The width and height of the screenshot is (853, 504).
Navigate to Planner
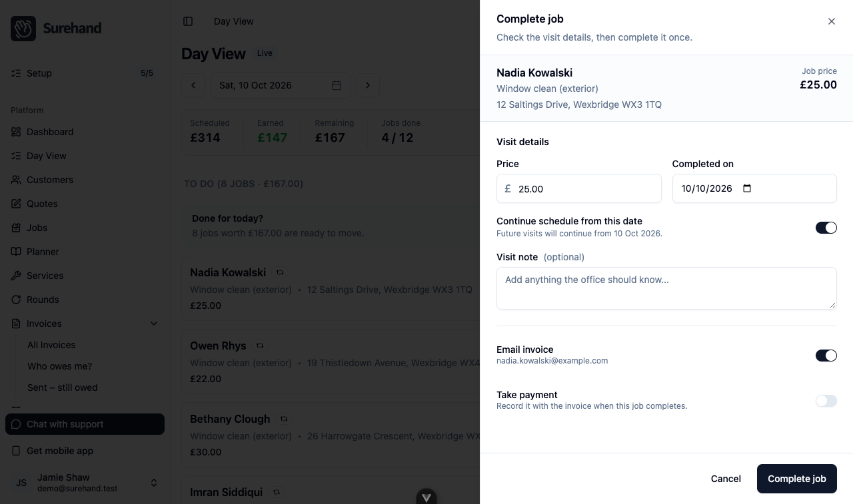85,252
